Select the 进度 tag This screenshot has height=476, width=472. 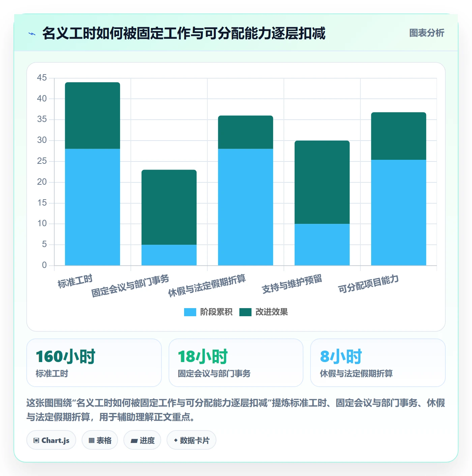[142, 440]
